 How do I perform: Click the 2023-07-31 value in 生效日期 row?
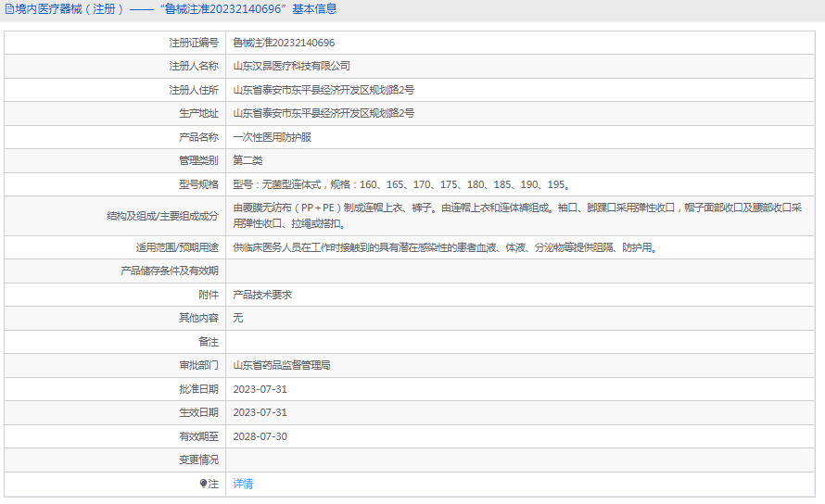260,412
